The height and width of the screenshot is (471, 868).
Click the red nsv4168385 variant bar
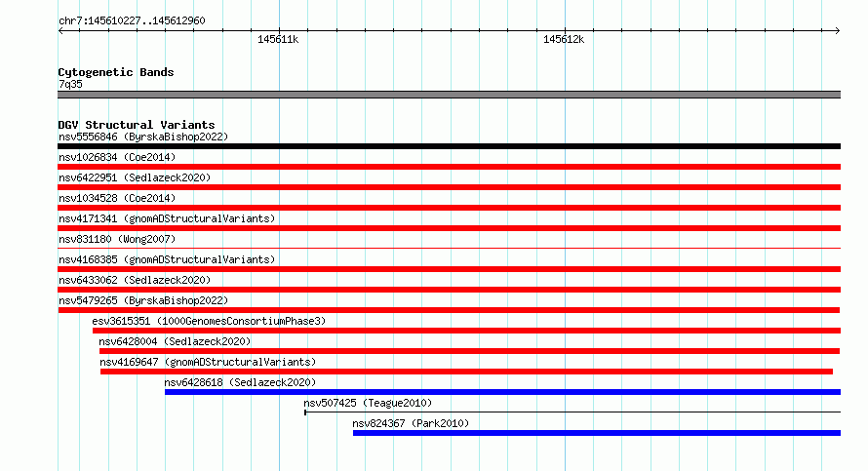[x=449, y=269]
